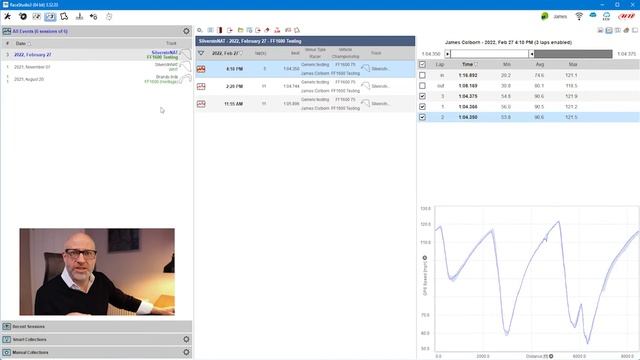640x360 pixels.
Task: Open Smart Collections settings gear
Action: click(187, 339)
